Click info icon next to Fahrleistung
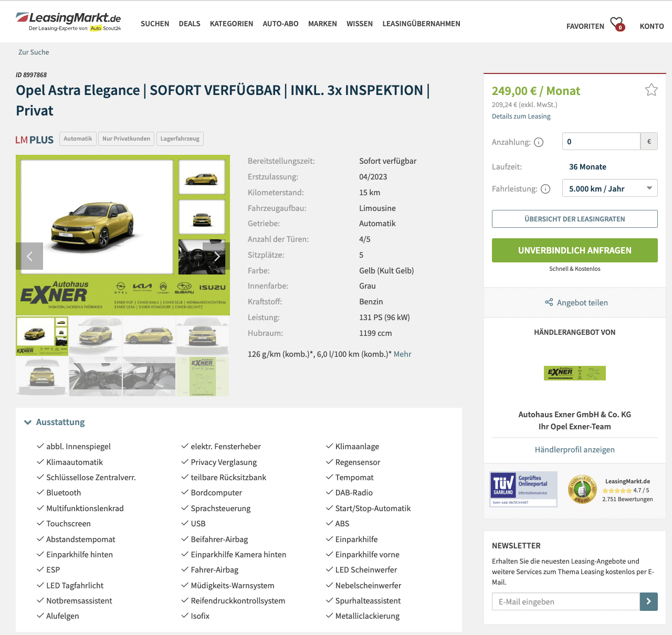672x635 pixels. 545,189
